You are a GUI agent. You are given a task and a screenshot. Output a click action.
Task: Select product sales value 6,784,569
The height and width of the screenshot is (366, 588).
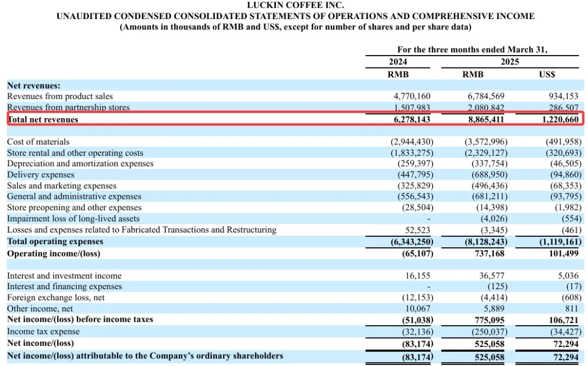click(x=486, y=96)
